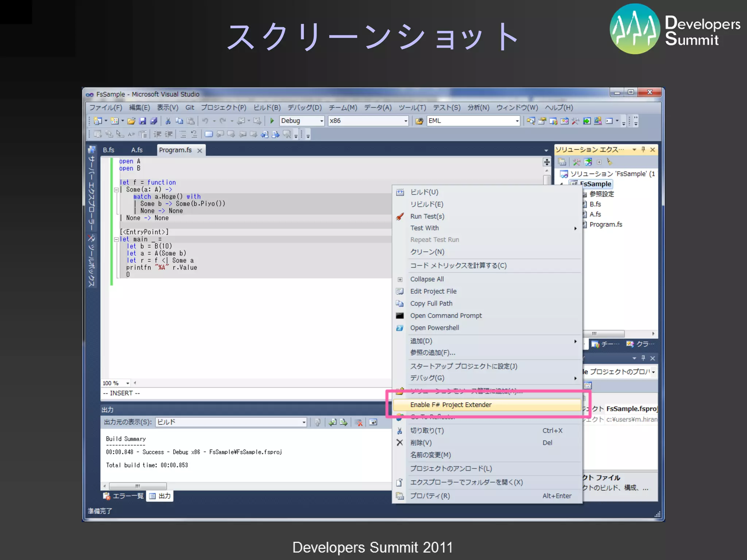Open the output source ビルド dropdown
The height and width of the screenshot is (560, 747).
[x=303, y=422]
